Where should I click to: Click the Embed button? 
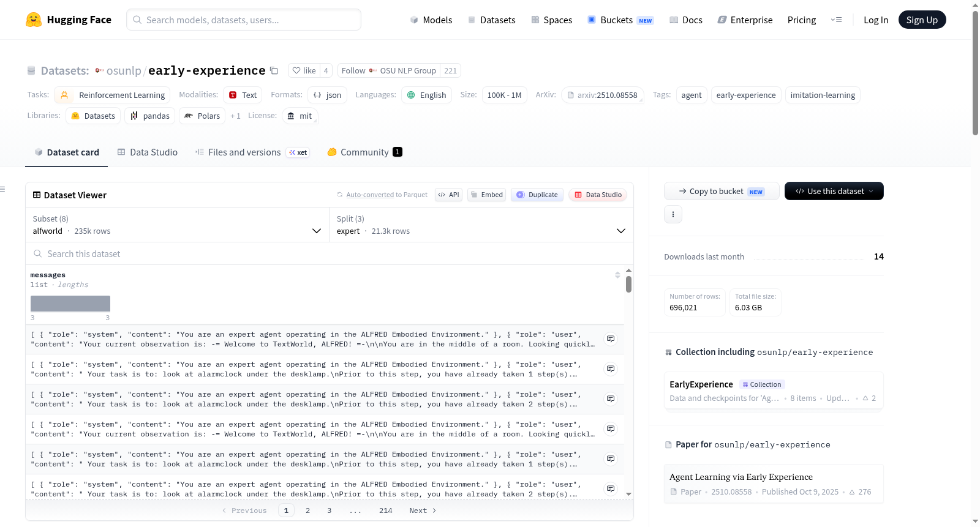coord(487,195)
